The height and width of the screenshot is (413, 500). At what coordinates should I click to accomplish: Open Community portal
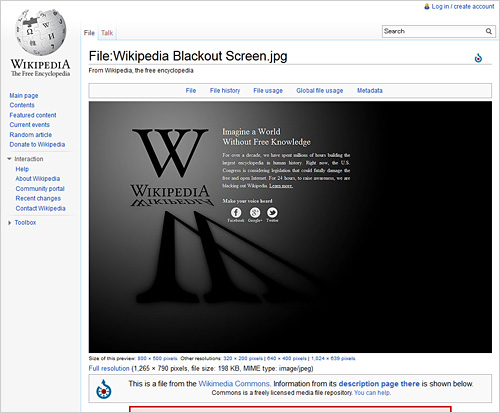coord(40,189)
